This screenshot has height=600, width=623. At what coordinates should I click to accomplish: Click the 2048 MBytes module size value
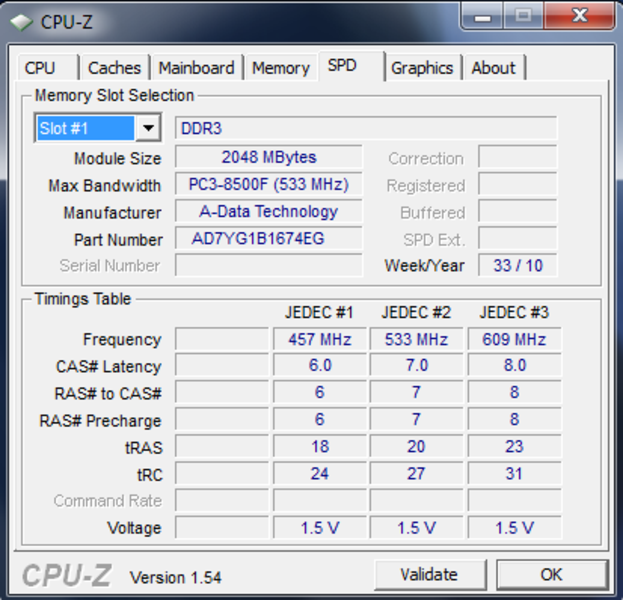(x=269, y=157)
